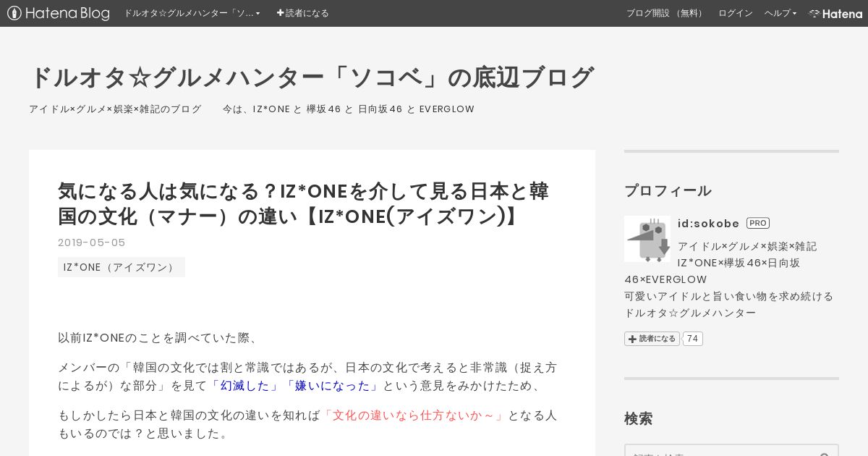Click the paragraph starting 以前IZ*ONEのことを調べていた際

[159, 338]
